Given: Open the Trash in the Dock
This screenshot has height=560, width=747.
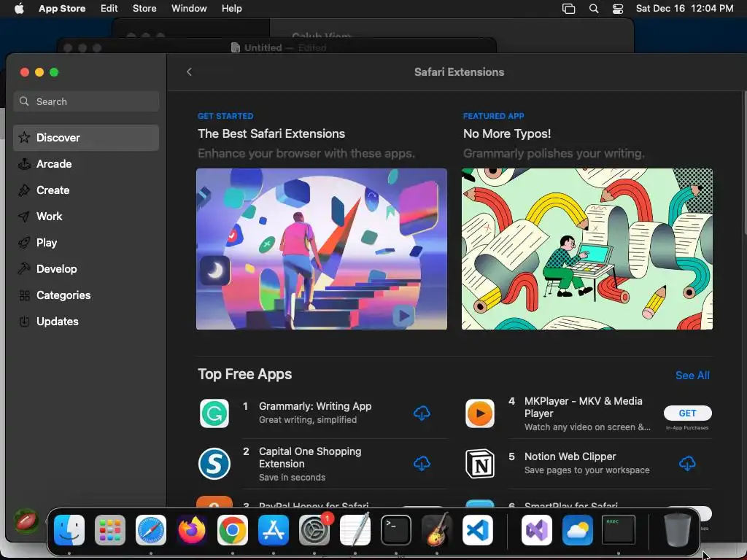Looking at the screenshot, I should pos(678,530).
